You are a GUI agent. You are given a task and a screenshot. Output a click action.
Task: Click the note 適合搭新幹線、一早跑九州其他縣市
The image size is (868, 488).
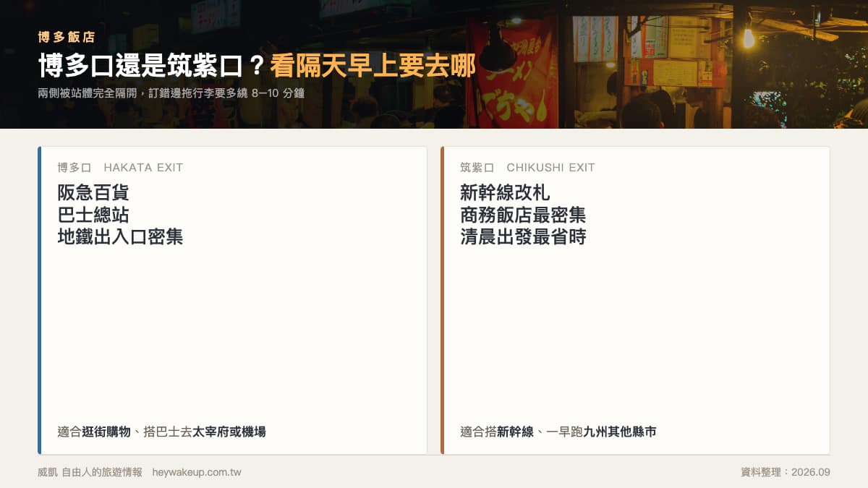click(x=558, y=432)
